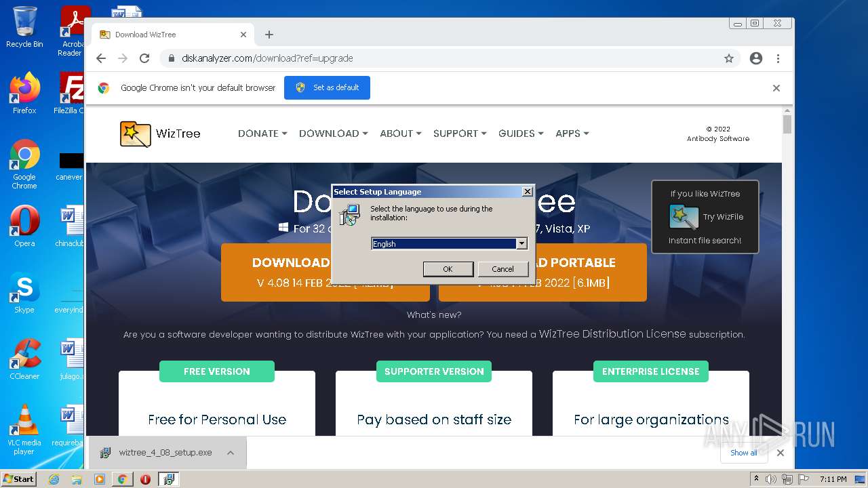Open Chrome three-dot menu
This screenshot has height=488, width=868.
(x=778, y=58)
